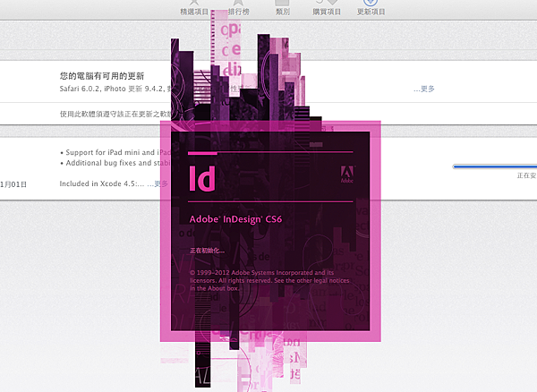This screenshot has height=392, width=537.
Task: Click the Id logo on InDesign splash
Action: coord(202,178)
